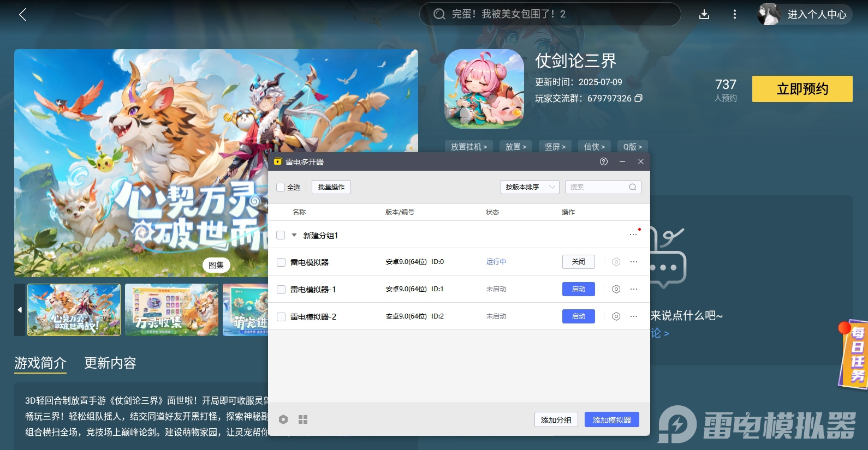This screenshot has width=868, height=450.
Task: Click the 运行中 status text
Action: coord(496,262)
